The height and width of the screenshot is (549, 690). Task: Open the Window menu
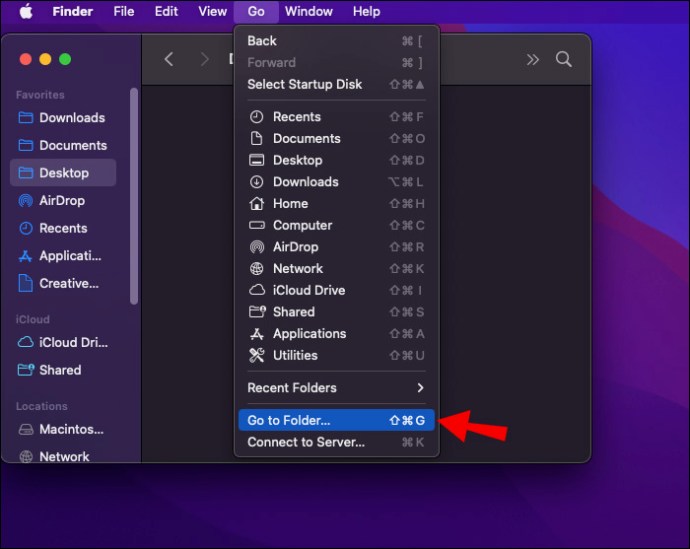(x=308, y=11)
